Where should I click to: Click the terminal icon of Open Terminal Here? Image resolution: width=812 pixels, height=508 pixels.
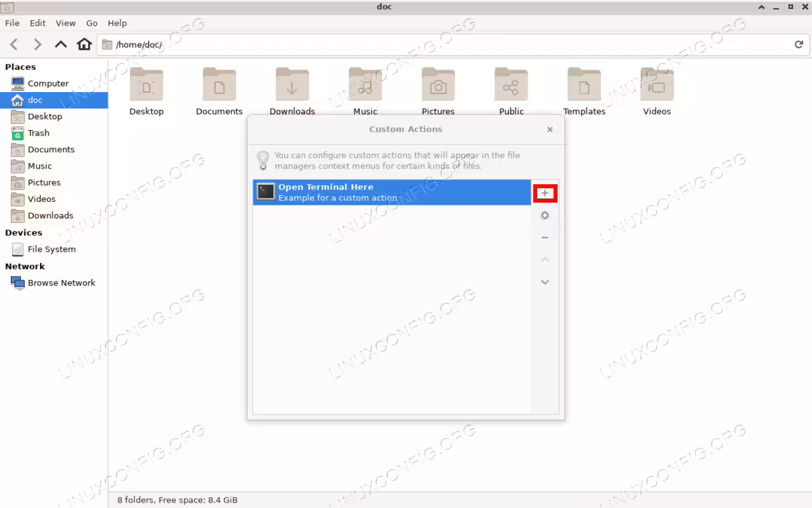[x=266, y=192]
